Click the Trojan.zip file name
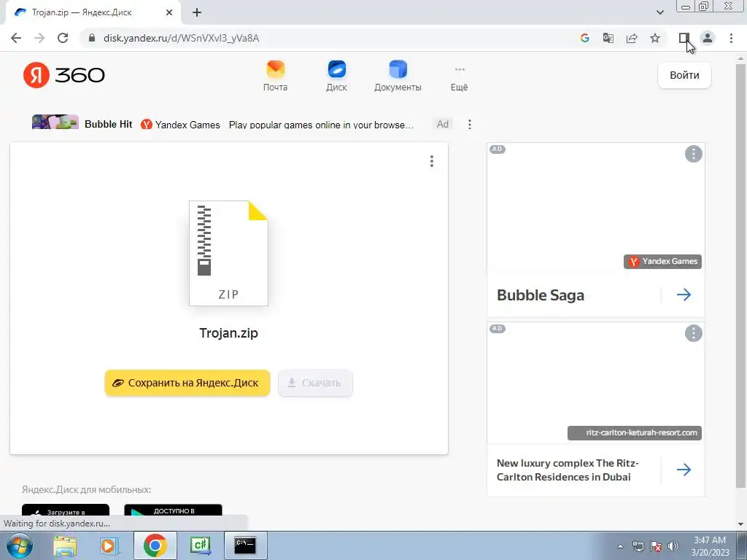 coord(228,332)
